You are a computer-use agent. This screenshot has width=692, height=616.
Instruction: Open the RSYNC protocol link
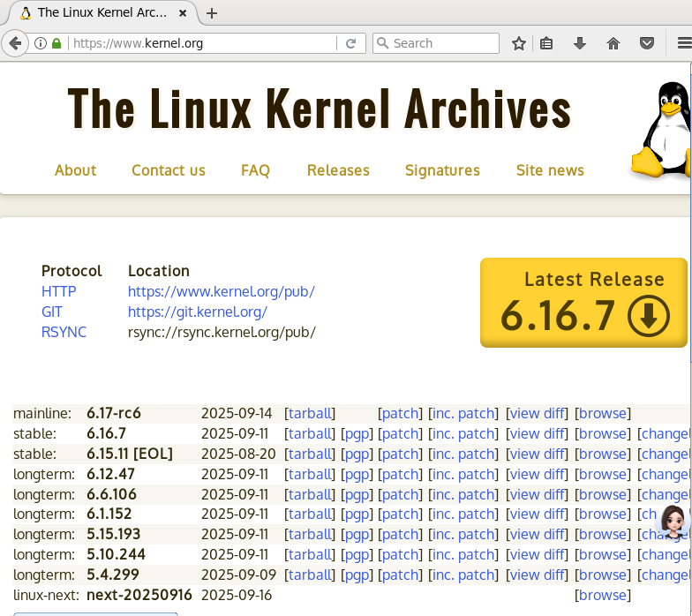click(64, 332)
